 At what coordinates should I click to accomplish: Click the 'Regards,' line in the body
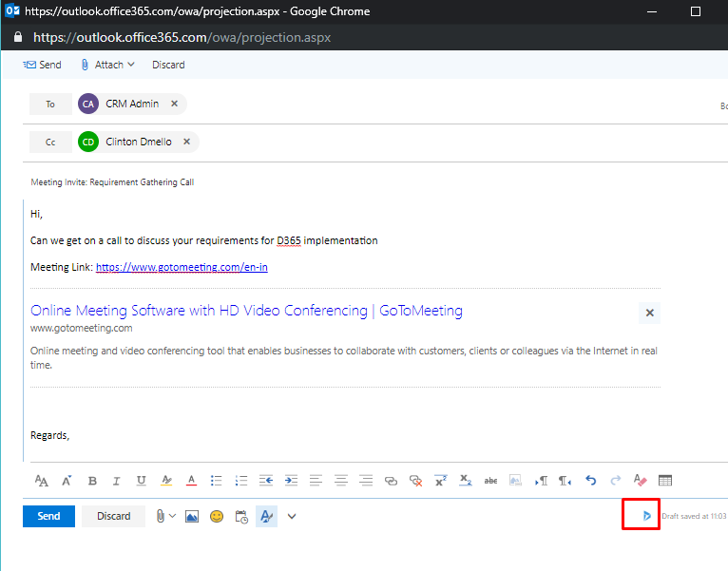(49, 435)
